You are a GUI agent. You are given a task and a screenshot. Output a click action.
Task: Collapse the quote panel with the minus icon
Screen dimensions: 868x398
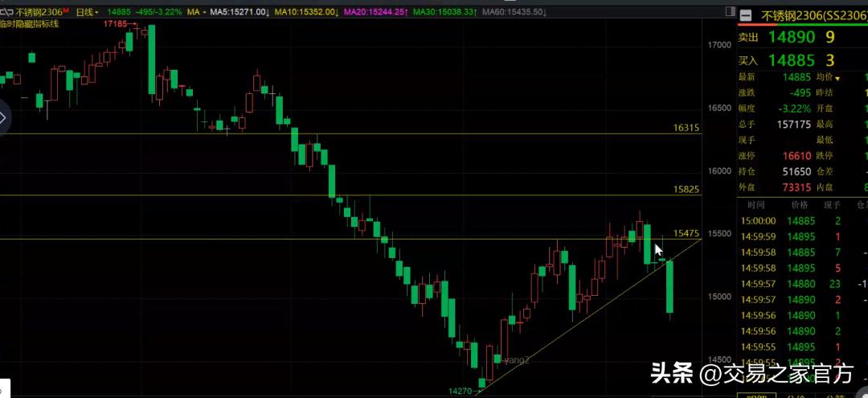746,15
